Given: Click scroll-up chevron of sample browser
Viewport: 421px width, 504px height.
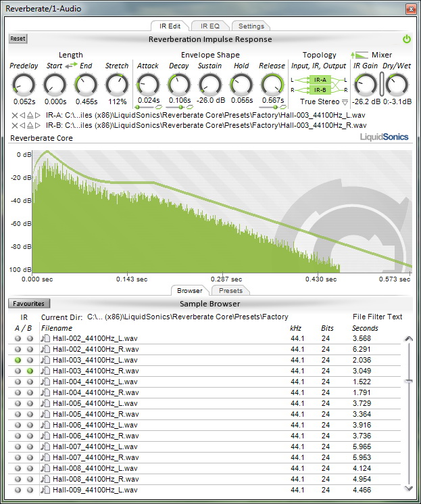Looking at the screenshot, I should pos(408,338).
